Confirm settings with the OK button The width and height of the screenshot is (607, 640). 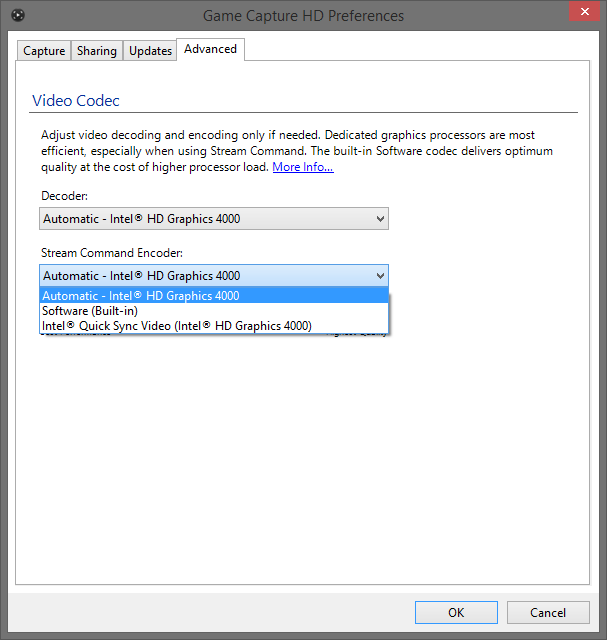(x=456, y=612)
